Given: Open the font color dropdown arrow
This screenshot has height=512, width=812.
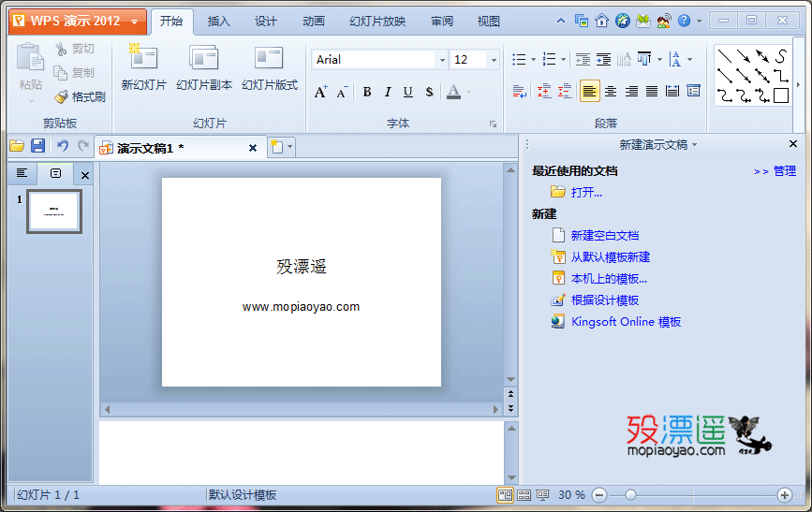Looking at the screenshot, I should coord(468,92).
